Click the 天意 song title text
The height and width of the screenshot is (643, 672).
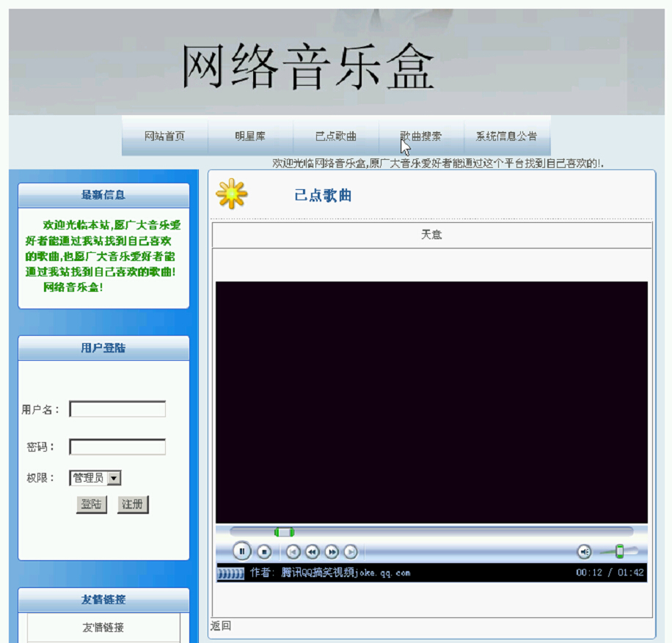[x=431, y=235]
